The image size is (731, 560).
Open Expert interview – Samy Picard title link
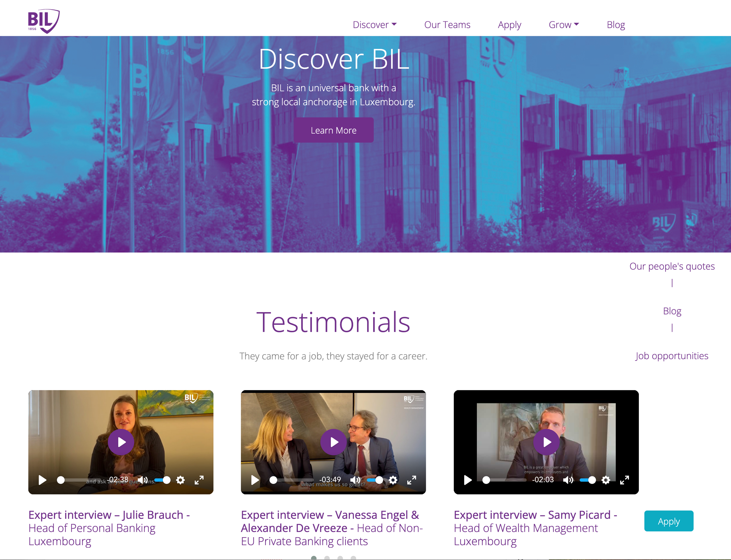tap(536, 528)
